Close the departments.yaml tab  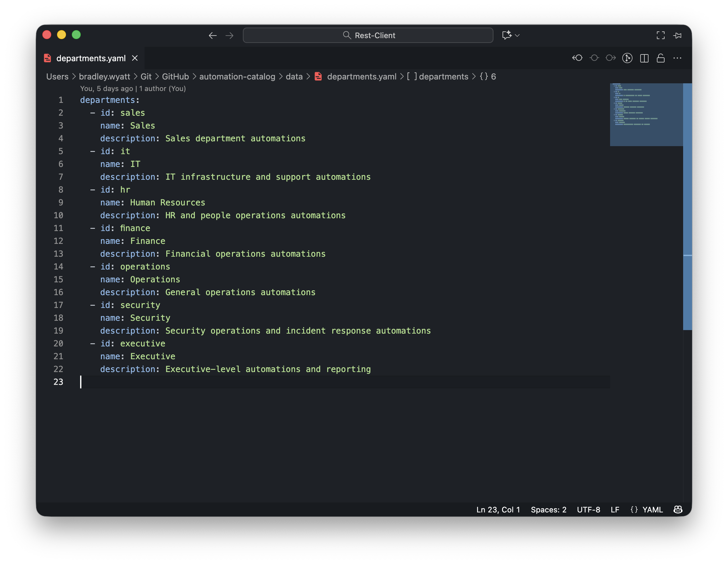[135, 58]
